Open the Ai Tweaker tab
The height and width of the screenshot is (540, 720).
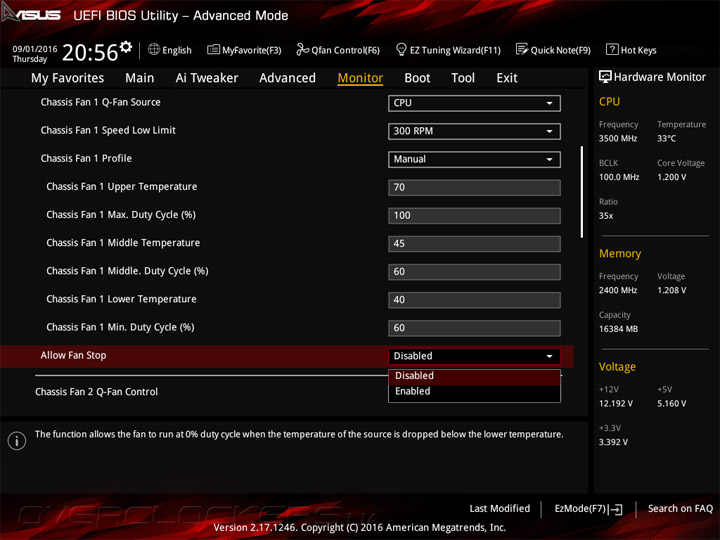coord(207,78)
